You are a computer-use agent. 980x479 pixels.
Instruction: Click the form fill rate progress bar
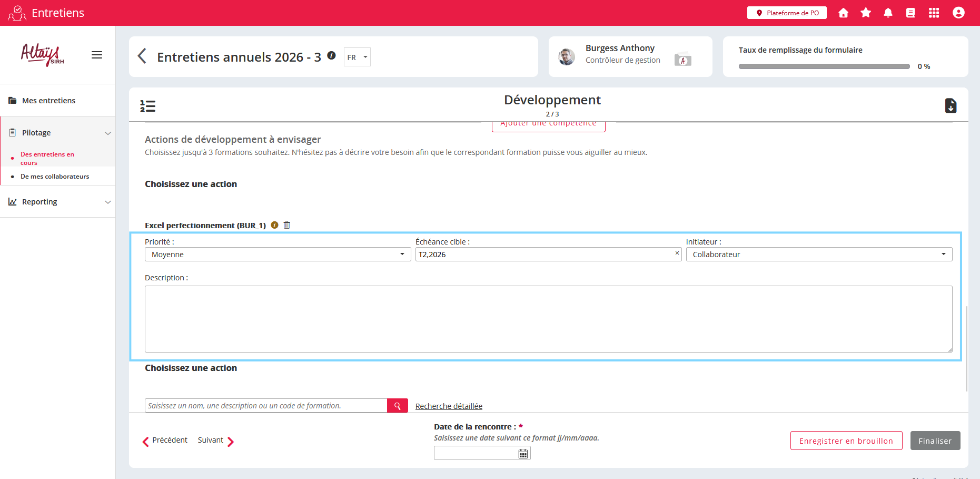pyautogui.click(x=824, y=66)
